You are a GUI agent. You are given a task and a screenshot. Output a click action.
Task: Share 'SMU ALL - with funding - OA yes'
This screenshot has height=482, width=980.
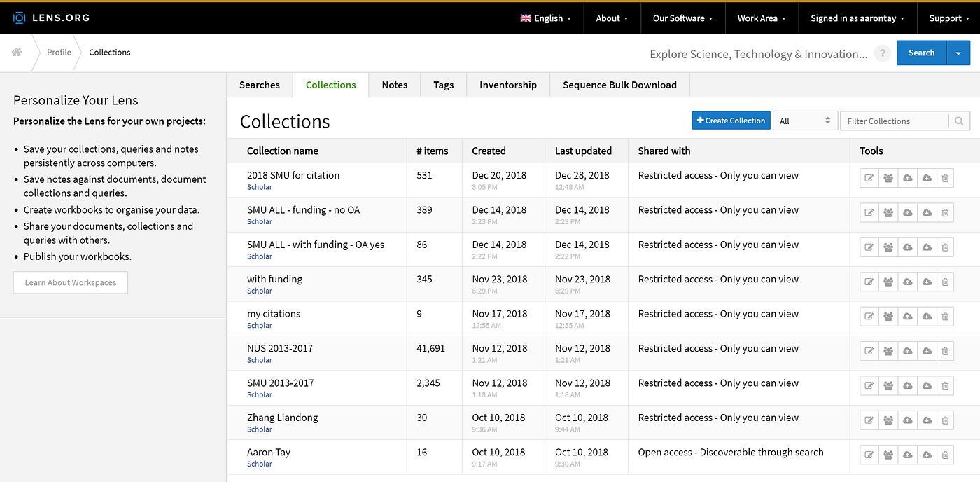tap(888, 247)
